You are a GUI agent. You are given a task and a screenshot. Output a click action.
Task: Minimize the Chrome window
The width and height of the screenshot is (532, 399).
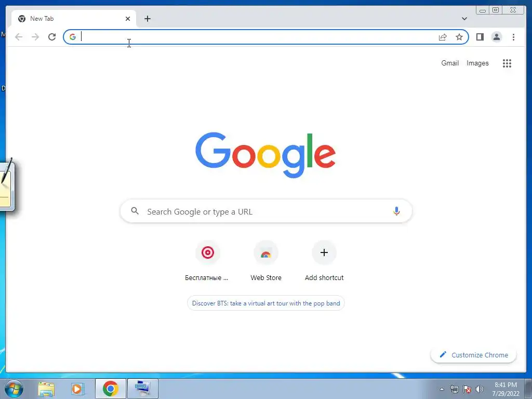[x=482, y=10]
